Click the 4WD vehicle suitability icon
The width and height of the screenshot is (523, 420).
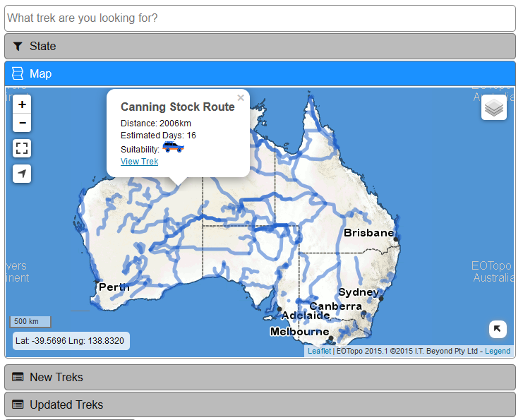tap(173, 148)
